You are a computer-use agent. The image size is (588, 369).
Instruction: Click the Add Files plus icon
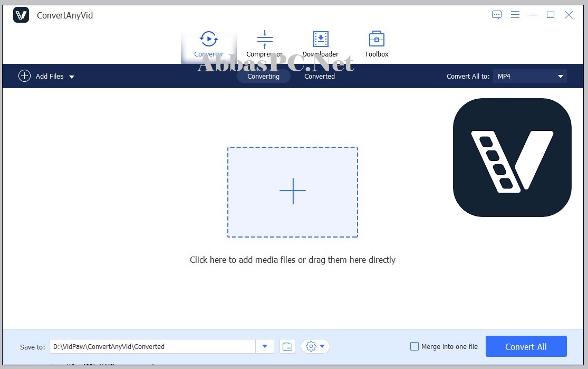[24, 76]
